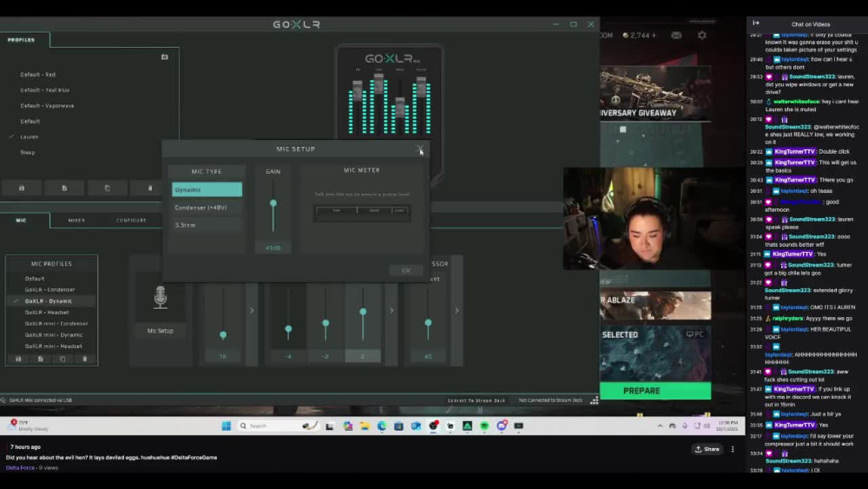Switch to the Profiles tab
Viewport: 868px width, 489px height.
(x=21, y=40)
